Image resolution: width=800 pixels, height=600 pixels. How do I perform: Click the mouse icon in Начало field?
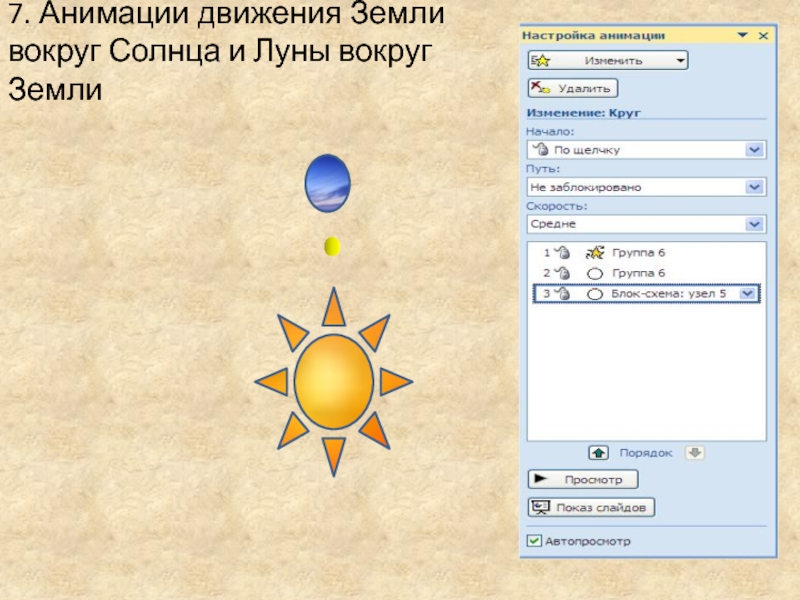pyautogui.click(x=540, y=149)
